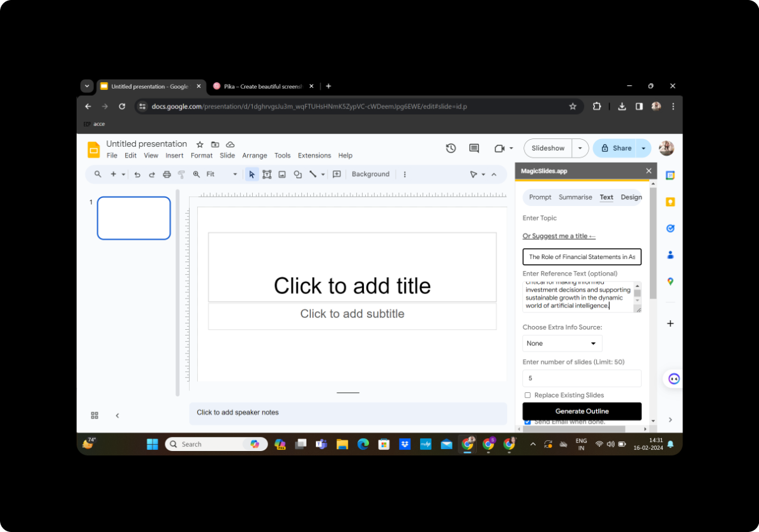Switch to grid view icon
759x532 pixels.
coord(95,415)
